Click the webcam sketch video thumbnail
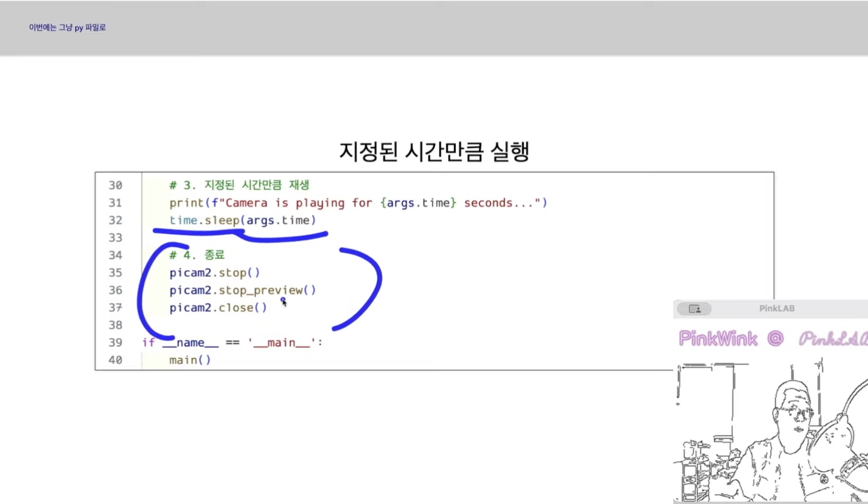The height and width of the screenshot is (504, 868). coord(771,430)
